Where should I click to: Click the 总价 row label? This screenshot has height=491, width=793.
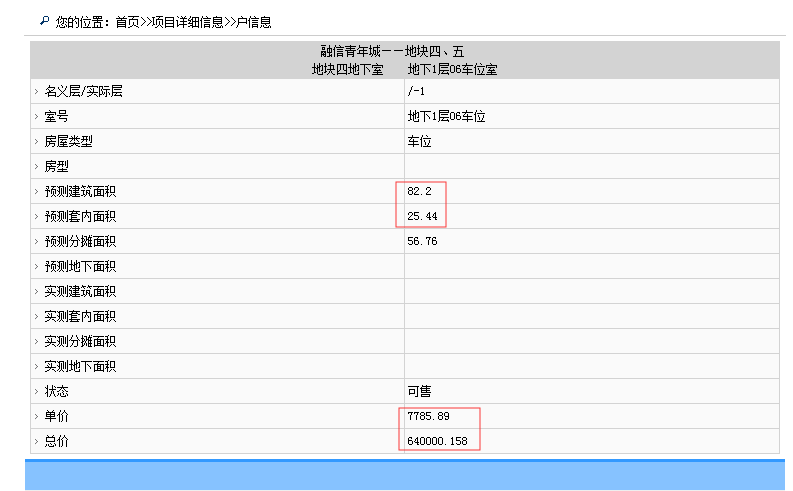[56, 441]
